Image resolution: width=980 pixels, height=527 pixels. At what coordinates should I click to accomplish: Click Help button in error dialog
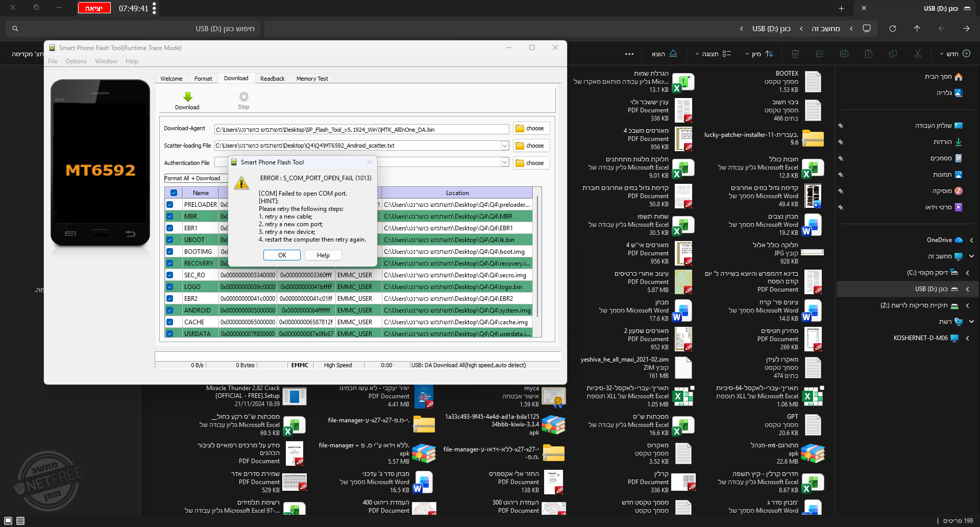323,255
